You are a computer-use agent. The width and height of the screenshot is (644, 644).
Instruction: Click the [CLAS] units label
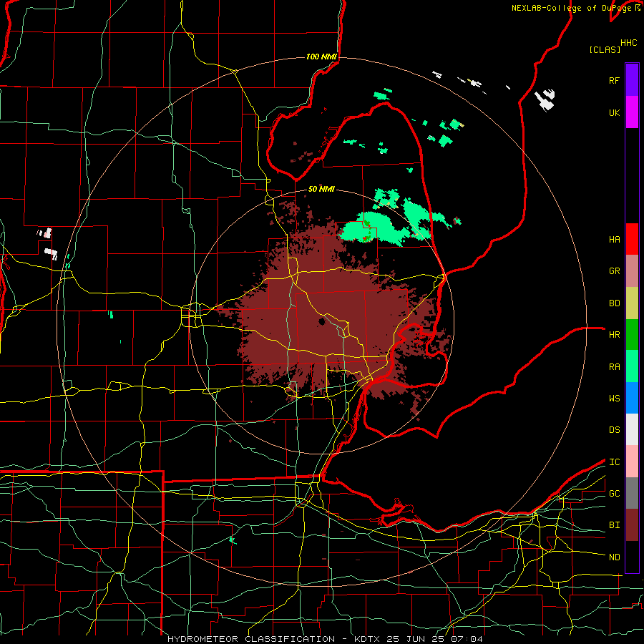point(605,50)
